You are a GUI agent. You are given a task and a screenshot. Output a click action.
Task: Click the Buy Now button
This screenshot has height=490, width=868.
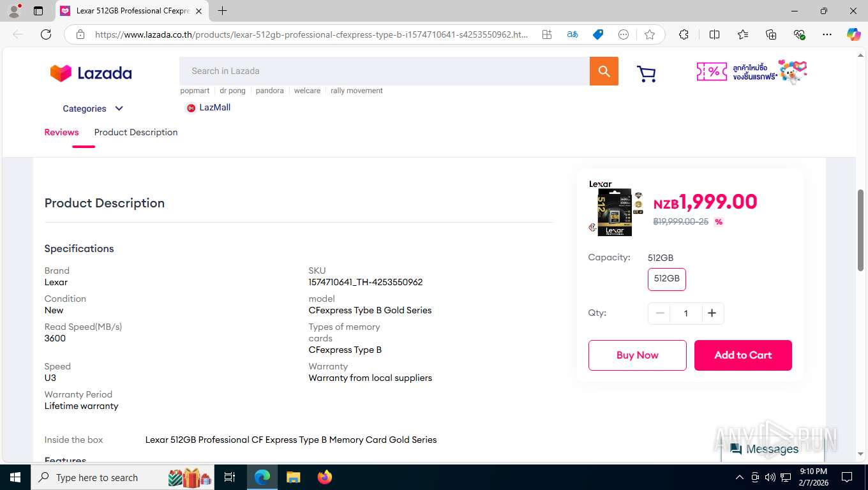click(638, 355)
